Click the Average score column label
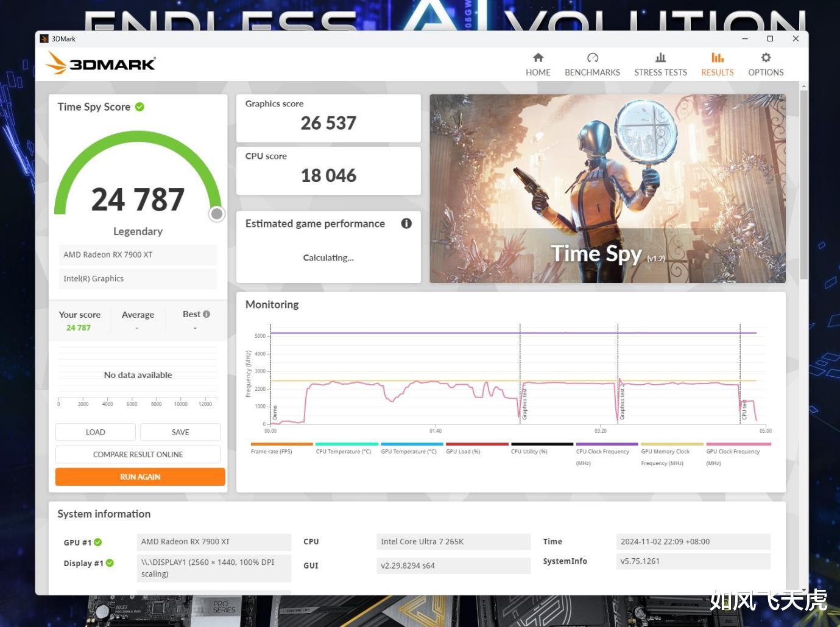Image resolution: width=840 pixels, height=627 pixels. pos(138,315)
